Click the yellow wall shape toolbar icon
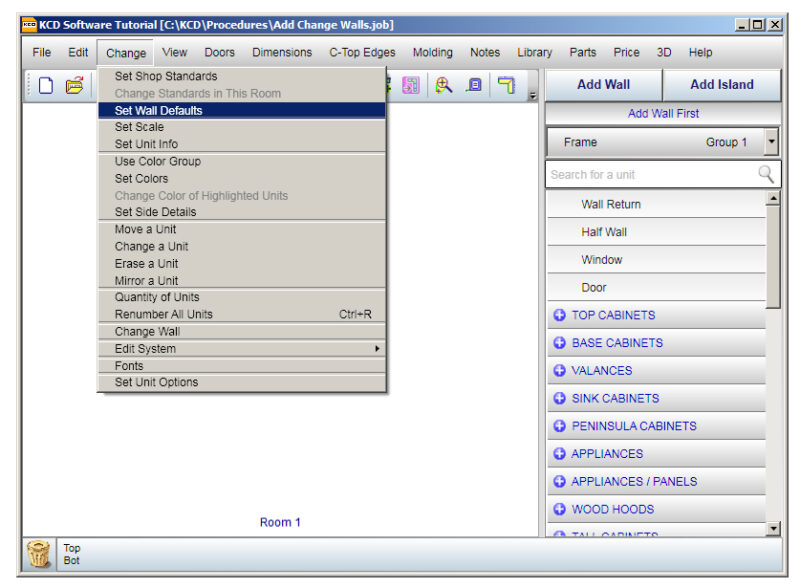 coord(507,86)
